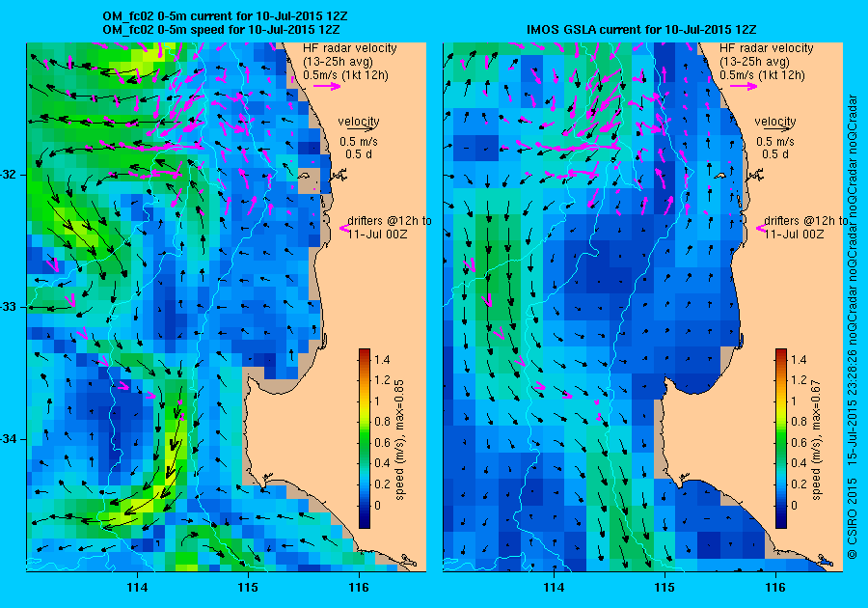
Task: Click the left map 'HF radar velocity' label
Action: pos(350,48)
